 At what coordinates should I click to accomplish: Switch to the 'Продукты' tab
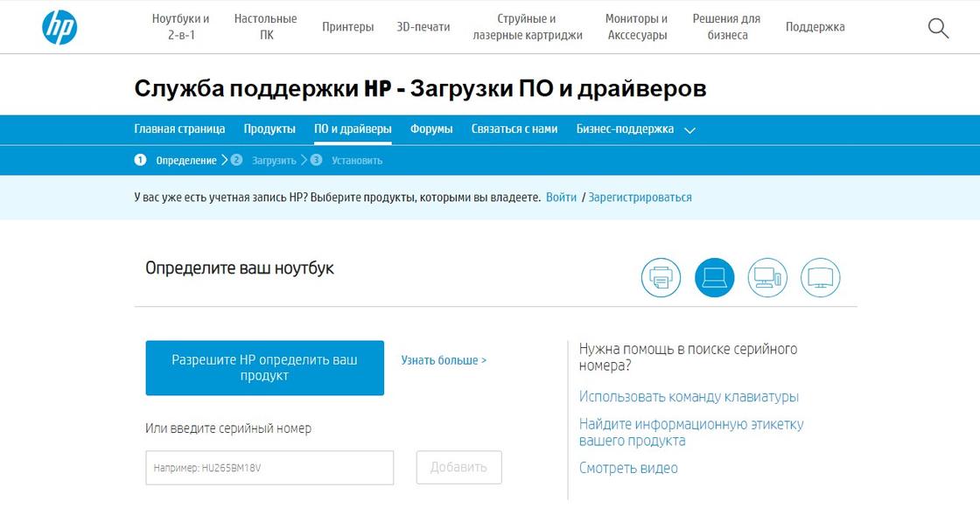[269, 129]
